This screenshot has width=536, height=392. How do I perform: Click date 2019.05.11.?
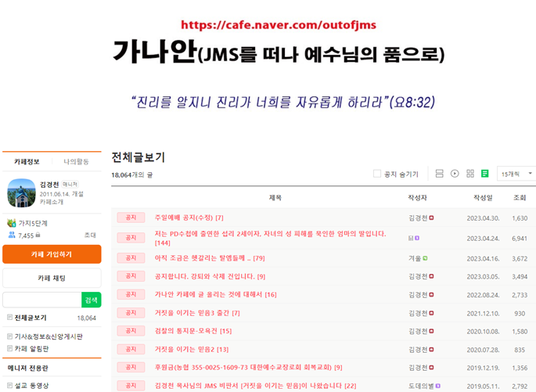[x=483, y=387]
